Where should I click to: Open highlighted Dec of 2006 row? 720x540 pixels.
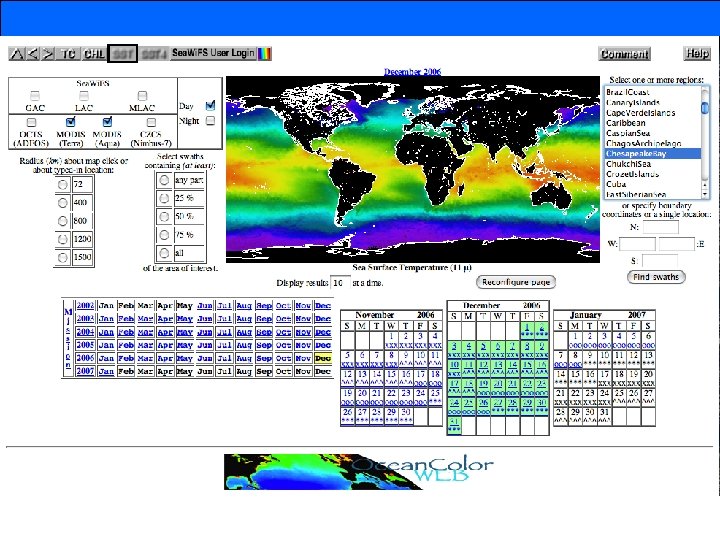click(323, 358)
